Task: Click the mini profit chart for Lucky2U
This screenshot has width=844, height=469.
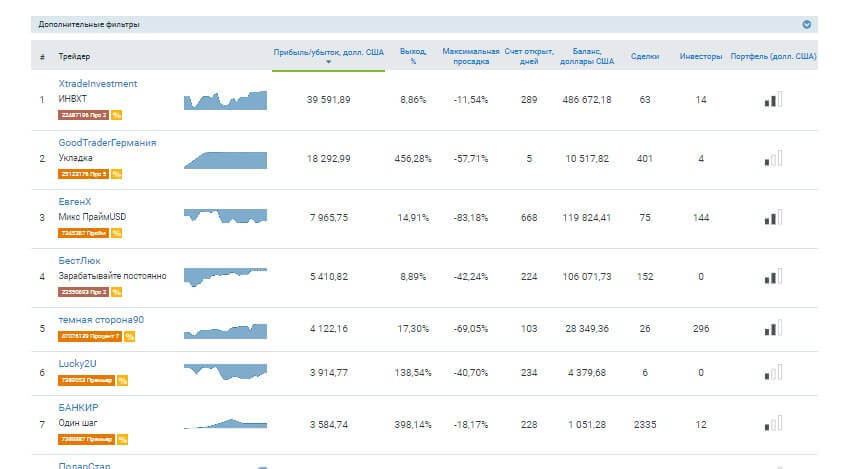Action: pyautogui.click(x=225, y=372)
